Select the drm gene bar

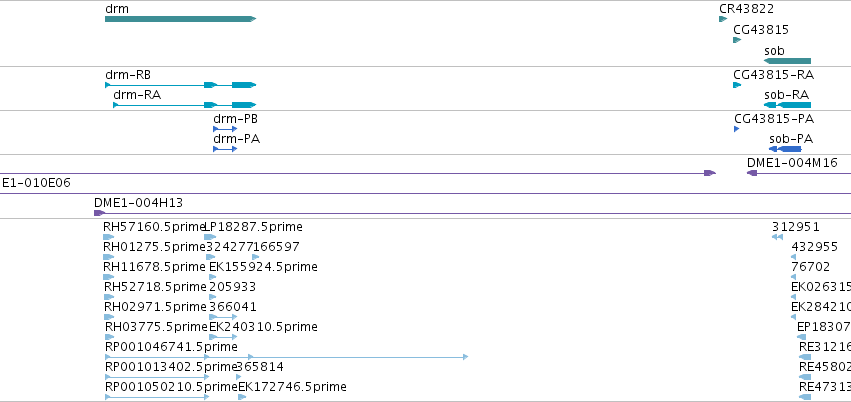click(180, 19)
